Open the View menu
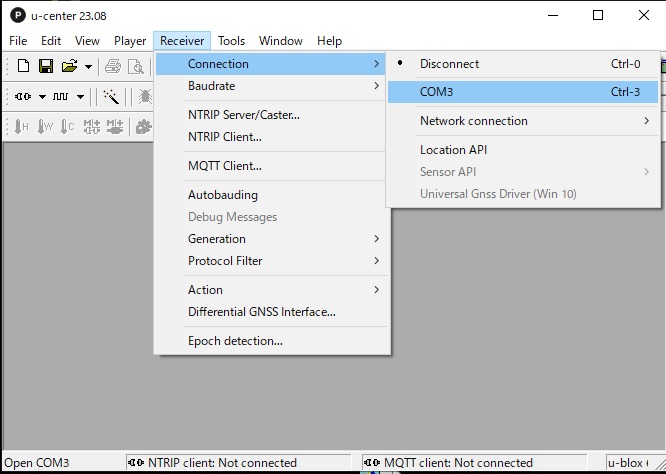 (x=87, y=41)
